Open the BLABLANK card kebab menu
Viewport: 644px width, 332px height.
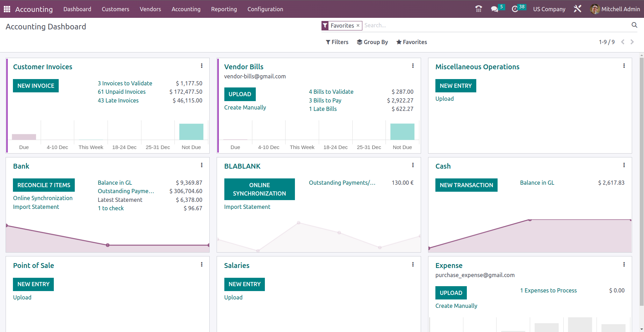(x=413, y=165)
